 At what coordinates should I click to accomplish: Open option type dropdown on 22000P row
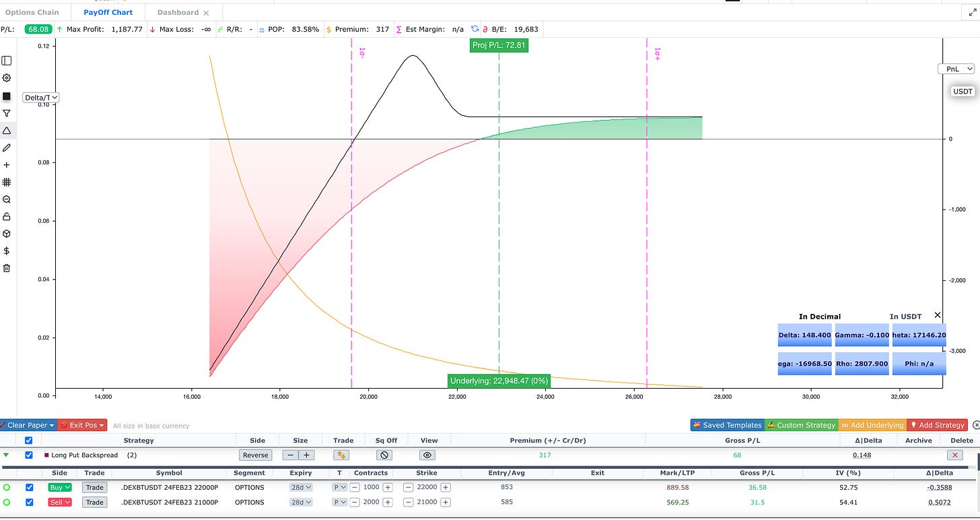340,488
